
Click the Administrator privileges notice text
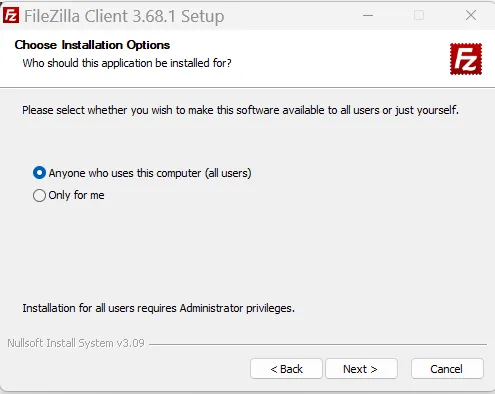click(159, 308)
